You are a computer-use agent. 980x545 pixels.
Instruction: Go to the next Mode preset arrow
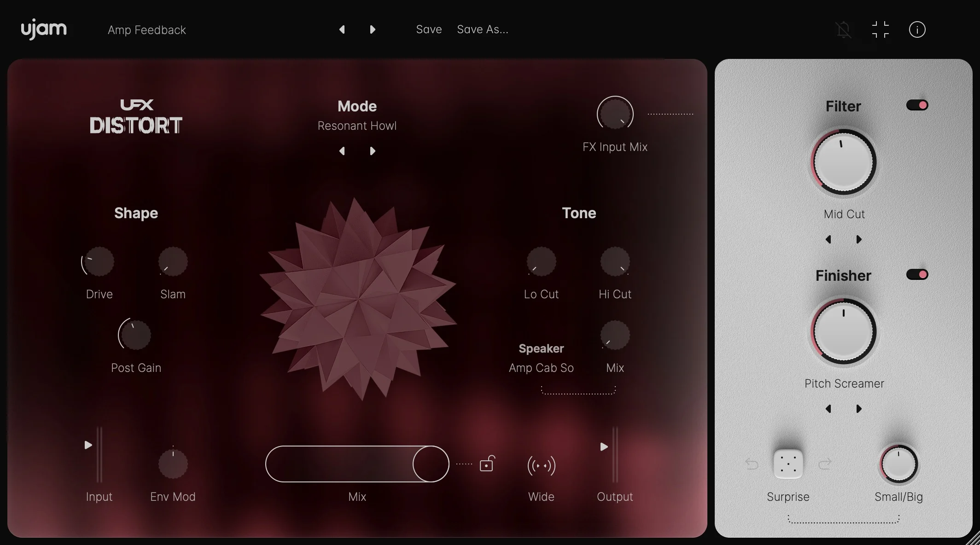click(x=373, y=151)
